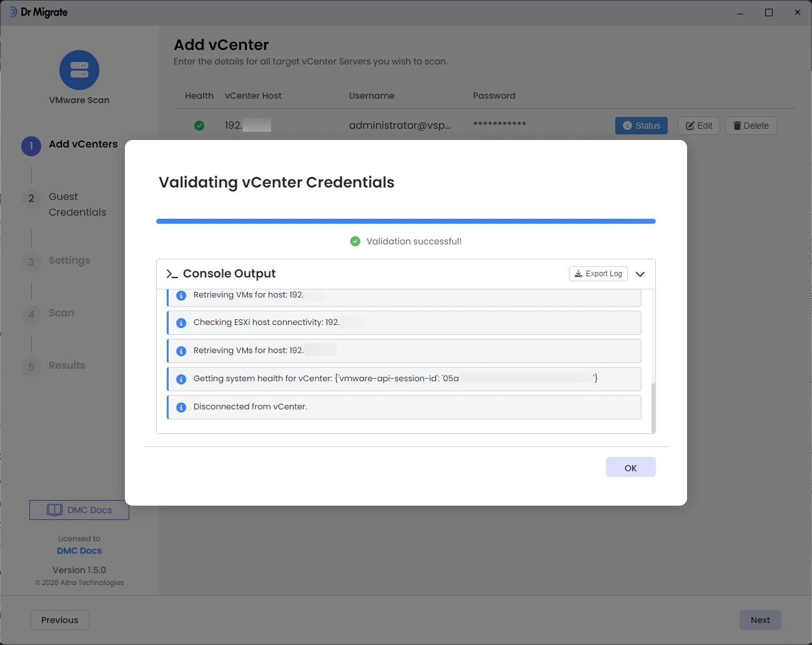This screenshot has height=645, width=812.
Task: Click the masked password cell
Action: click(x=500, y=124)
